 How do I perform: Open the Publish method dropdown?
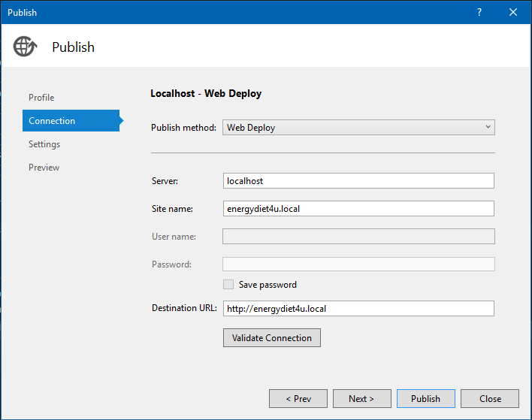tap(358, 127)
